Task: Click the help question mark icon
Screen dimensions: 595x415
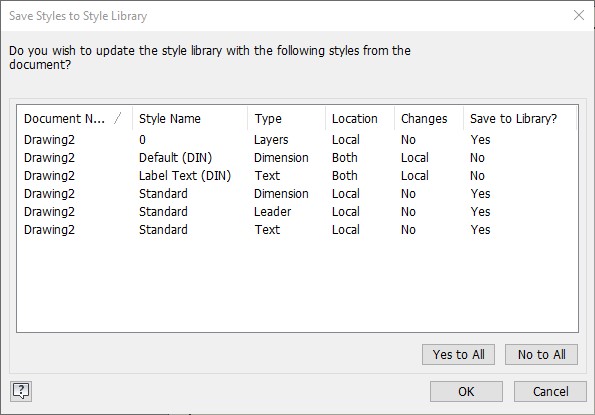Action: pyautogui.click(x=21, y=391)
